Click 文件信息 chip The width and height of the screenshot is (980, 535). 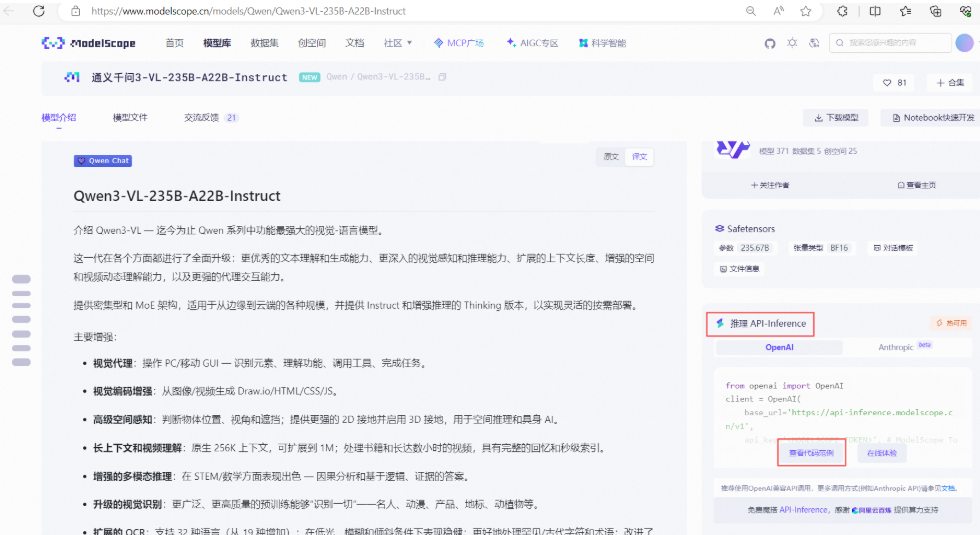[x=739, y=269]
